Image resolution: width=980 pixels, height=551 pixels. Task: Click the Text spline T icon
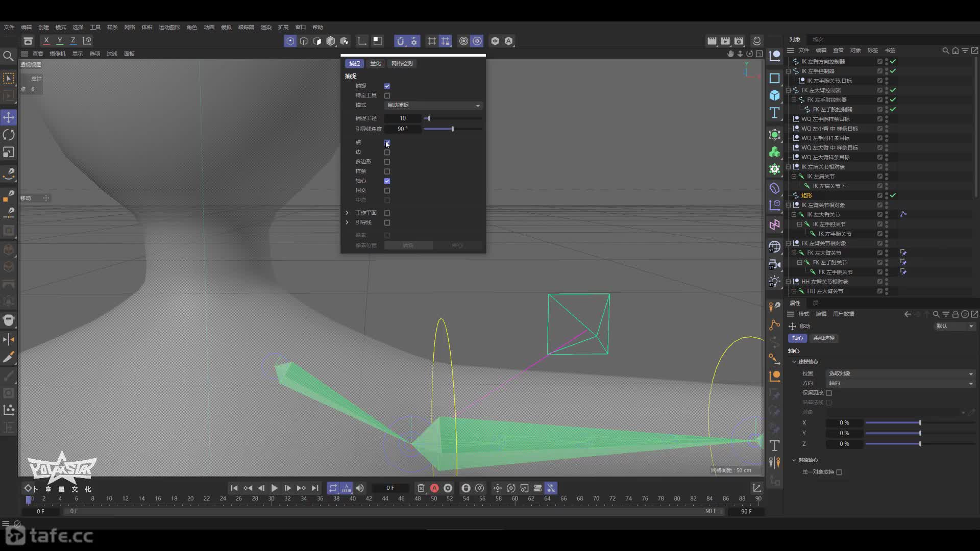pos(774,113)
